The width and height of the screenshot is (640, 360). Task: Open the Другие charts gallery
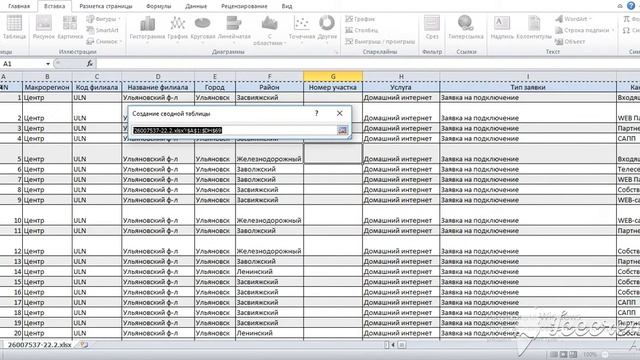point(327,29)
